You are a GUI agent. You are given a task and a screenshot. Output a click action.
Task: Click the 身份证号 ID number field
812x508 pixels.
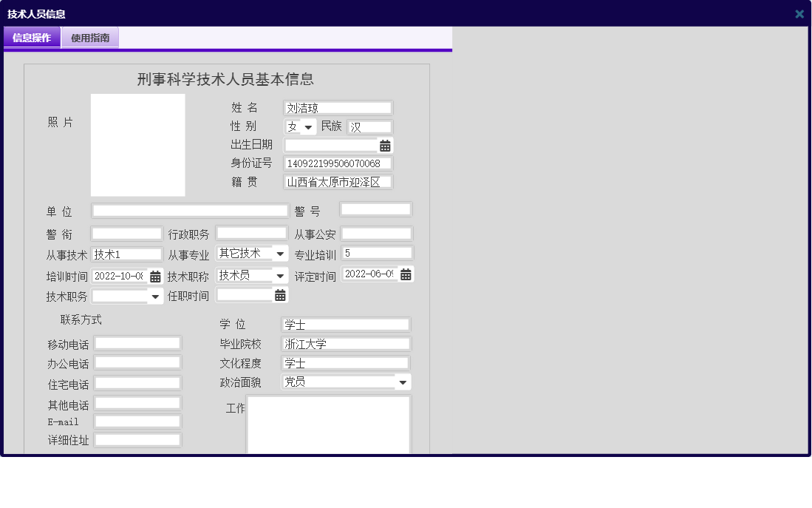pyautogui.click(x=337, y=163)
